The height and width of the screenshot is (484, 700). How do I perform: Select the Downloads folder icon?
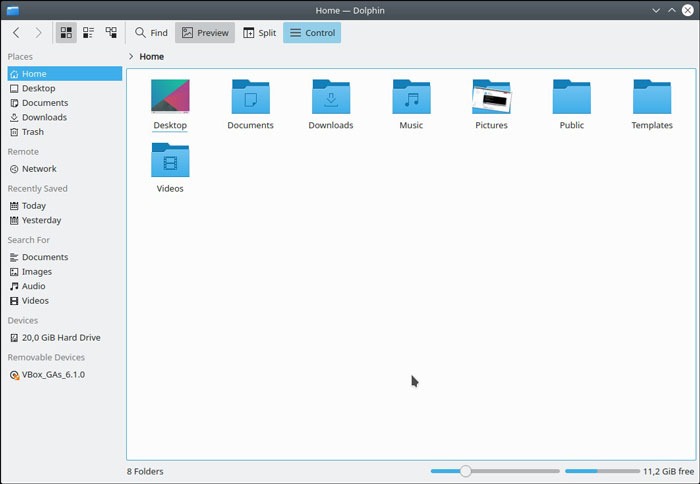331,96
